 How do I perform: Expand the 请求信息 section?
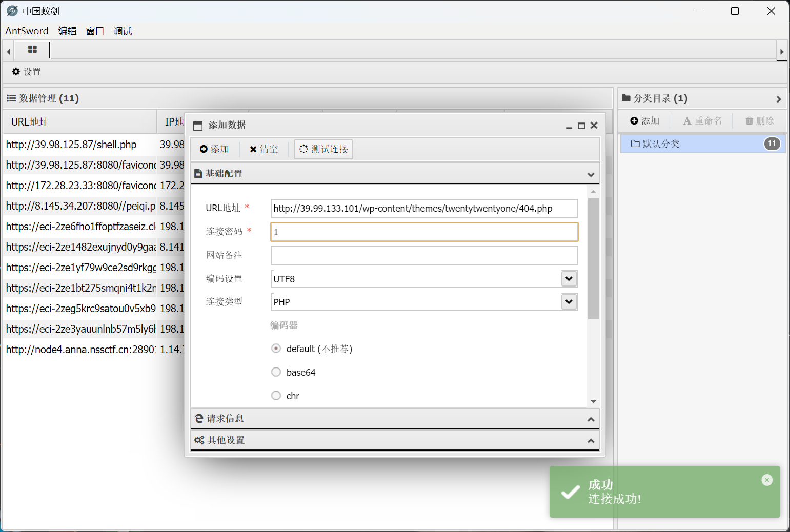394,419
